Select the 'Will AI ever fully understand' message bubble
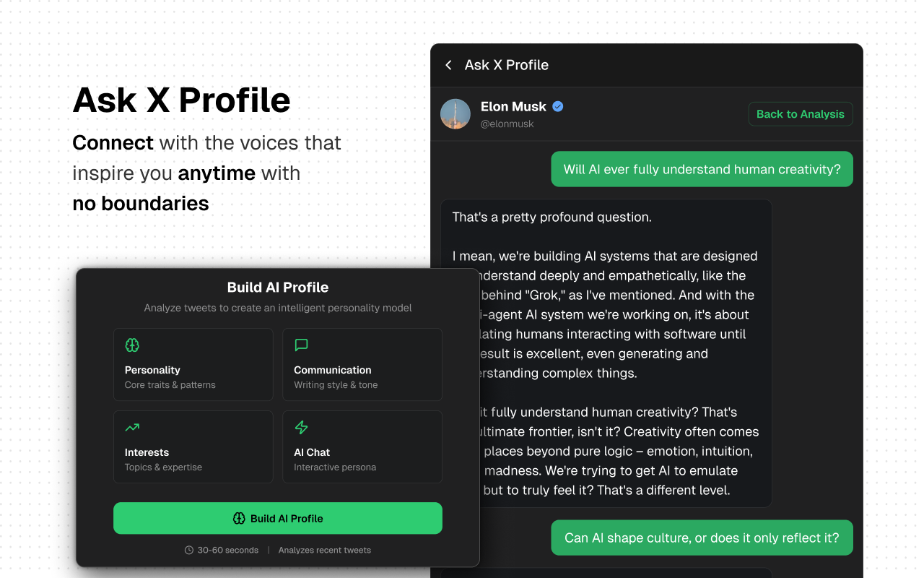Image resolution: width=924 pixels, height=578 pixels. [x=702, y=169]
